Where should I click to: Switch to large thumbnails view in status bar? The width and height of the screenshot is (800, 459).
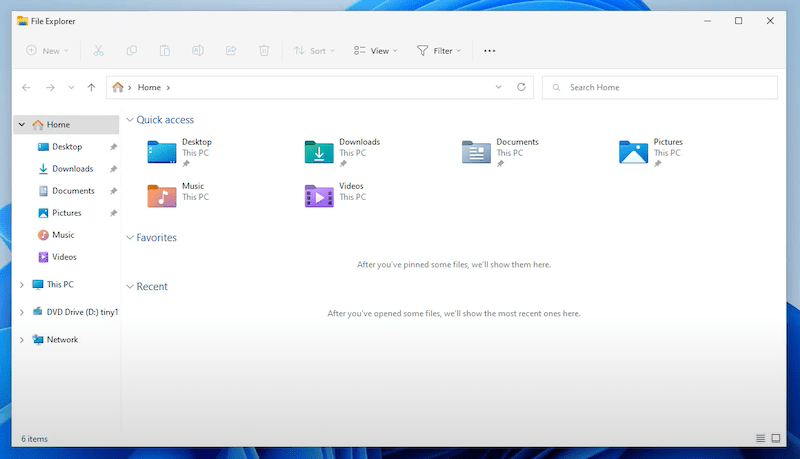click(777, 438)
